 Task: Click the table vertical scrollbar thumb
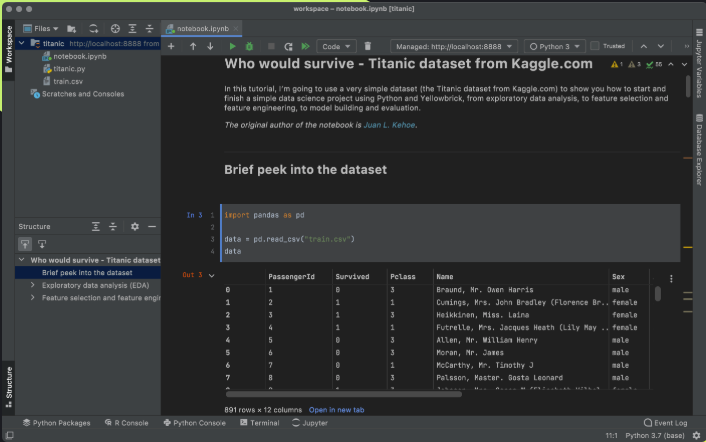pos(658,293)
